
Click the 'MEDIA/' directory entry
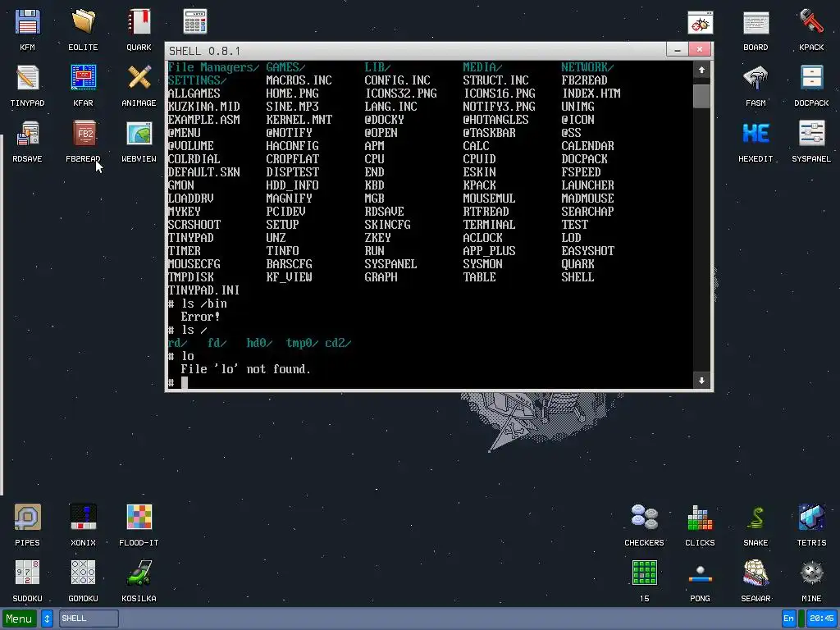[482, 67]
